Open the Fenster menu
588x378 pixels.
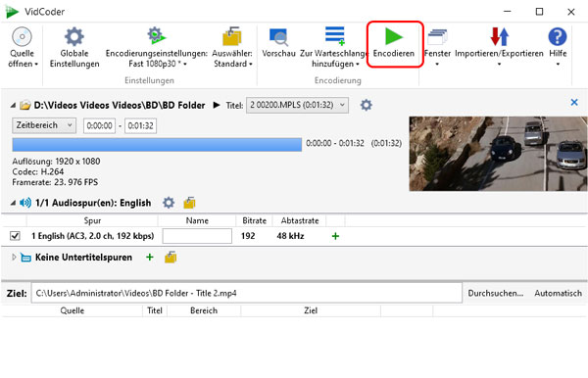437,47
